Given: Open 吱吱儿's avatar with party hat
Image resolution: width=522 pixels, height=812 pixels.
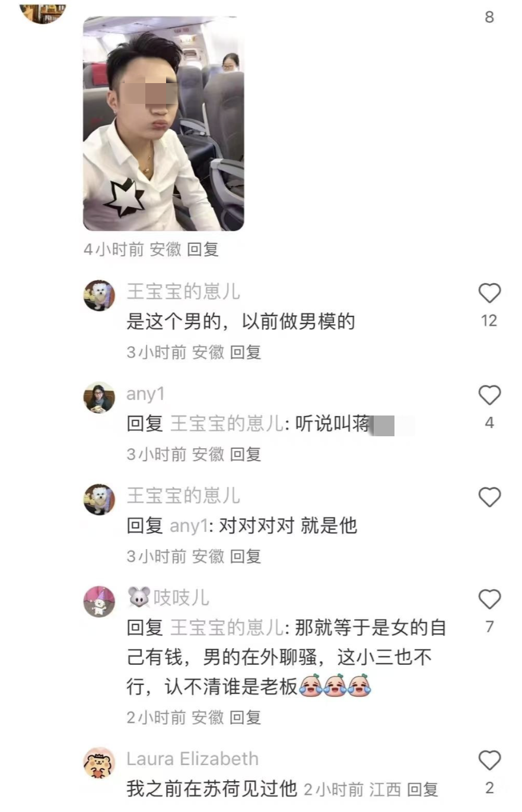Looking at the screenshot, I should pos(99,602).
